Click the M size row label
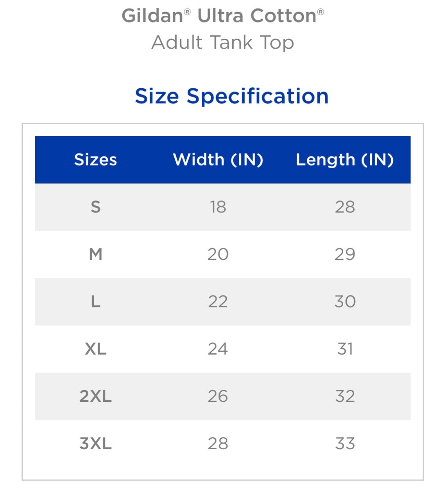The image size is (446, 504). [96, 254]
